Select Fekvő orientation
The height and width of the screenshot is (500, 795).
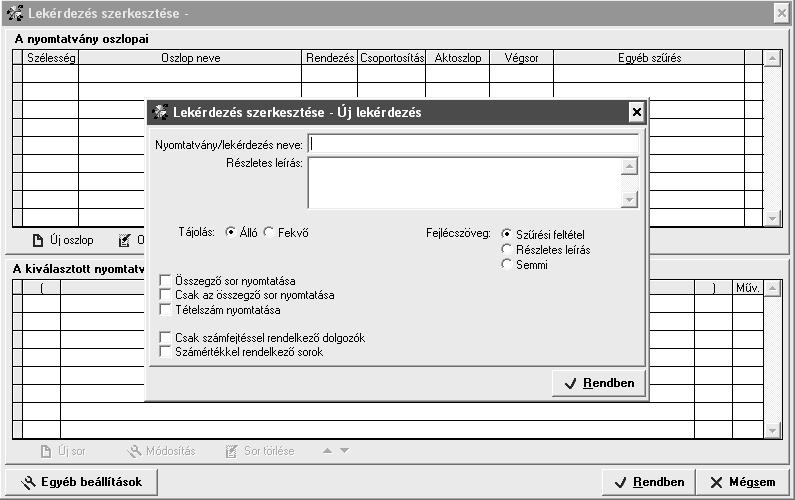click(269, 232)
